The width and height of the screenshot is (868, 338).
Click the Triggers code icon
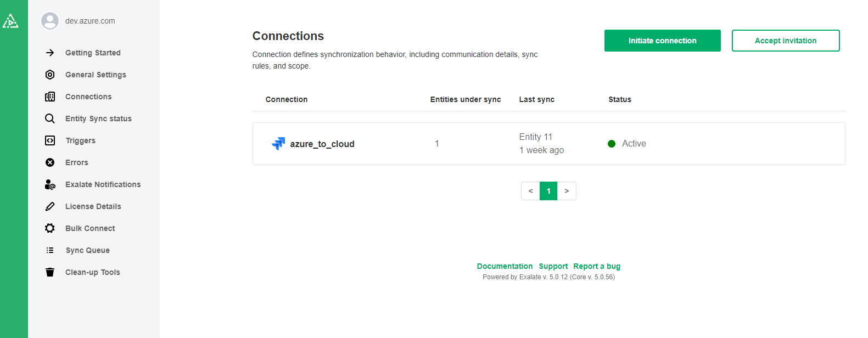click(x=50, y=140)
